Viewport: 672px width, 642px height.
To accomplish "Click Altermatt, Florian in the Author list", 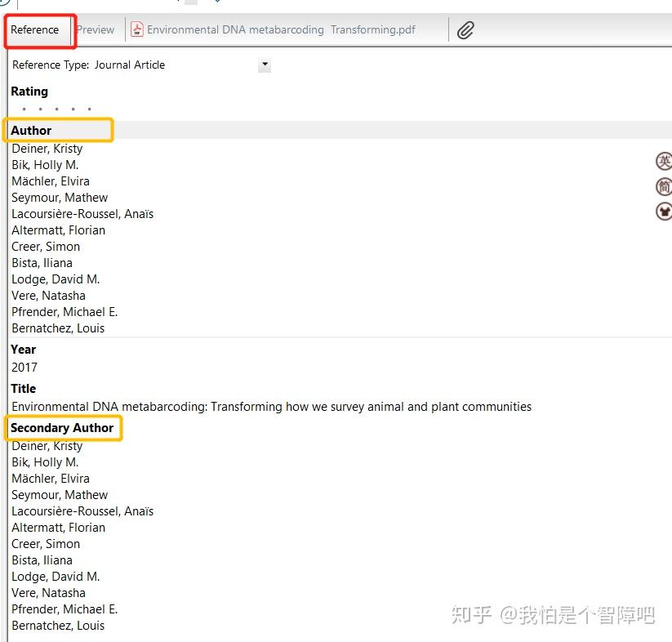I will [58, 230].
